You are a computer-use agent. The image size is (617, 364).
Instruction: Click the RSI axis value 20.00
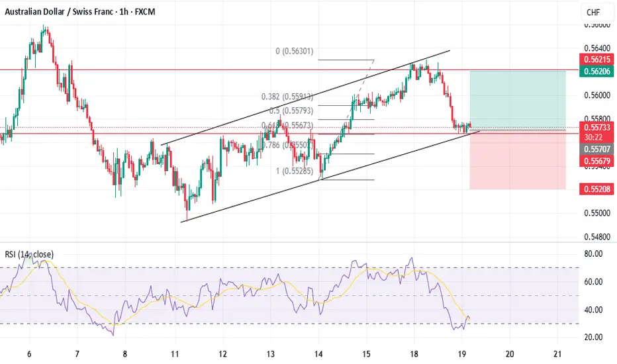point(593,338)
